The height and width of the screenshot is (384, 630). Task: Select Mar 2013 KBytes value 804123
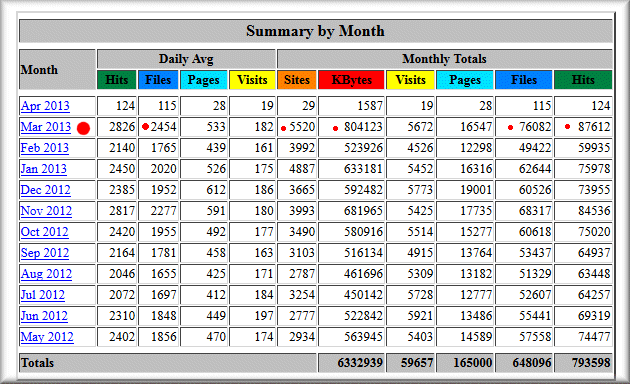pyautogui.click(x=363, y=127)
